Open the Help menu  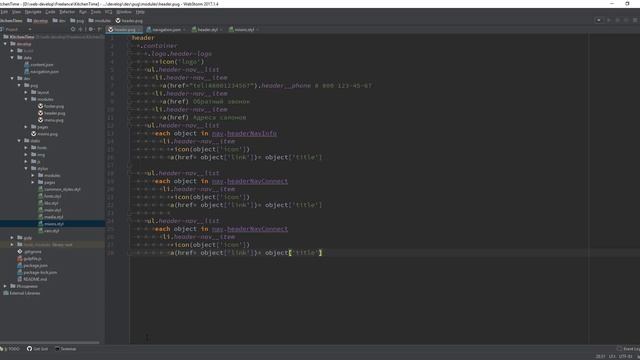pyautogui.click(x=140, y=12)
